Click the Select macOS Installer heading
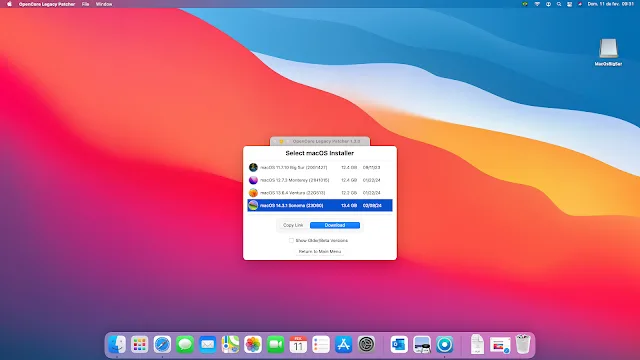640x360 pixels. click(320, 153)
